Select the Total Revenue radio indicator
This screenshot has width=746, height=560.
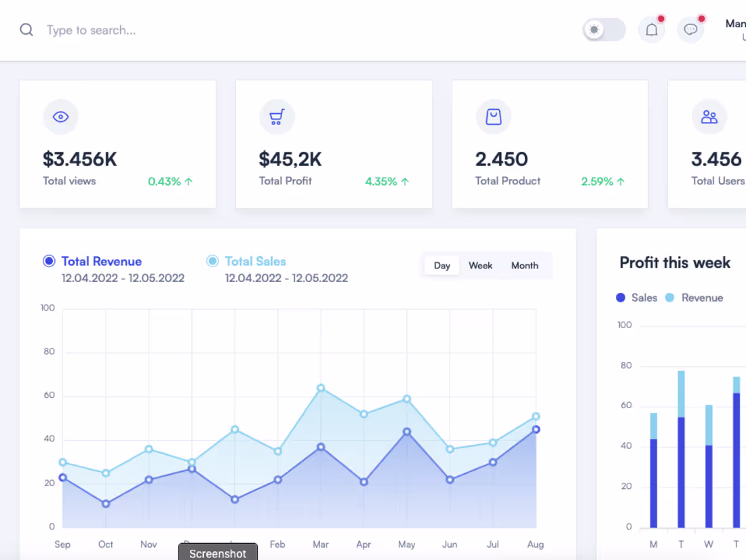pyautogui.click(x=49, y=261)
